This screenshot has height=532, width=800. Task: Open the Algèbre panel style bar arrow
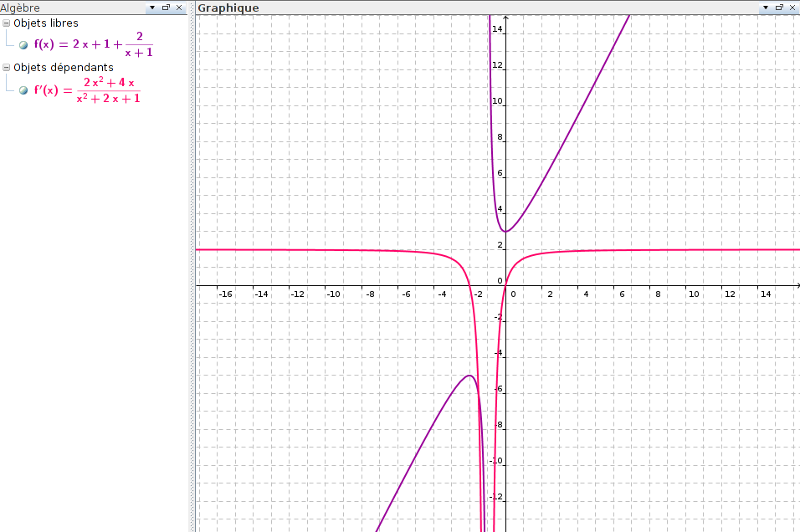pos(152,8)
